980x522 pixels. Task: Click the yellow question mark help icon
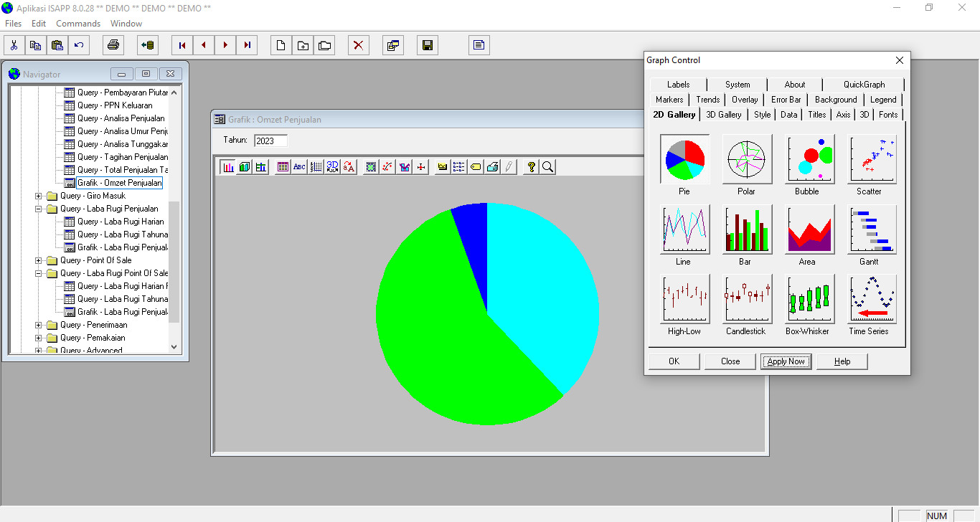(x=531, y=167)
